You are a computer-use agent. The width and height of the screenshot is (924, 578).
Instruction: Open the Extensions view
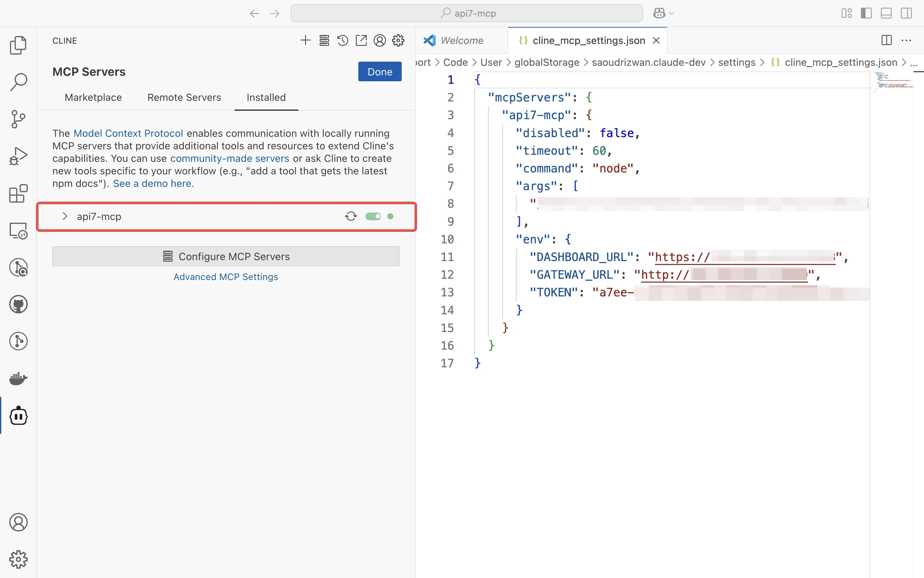pyautogui.click(x=18, y=193)
